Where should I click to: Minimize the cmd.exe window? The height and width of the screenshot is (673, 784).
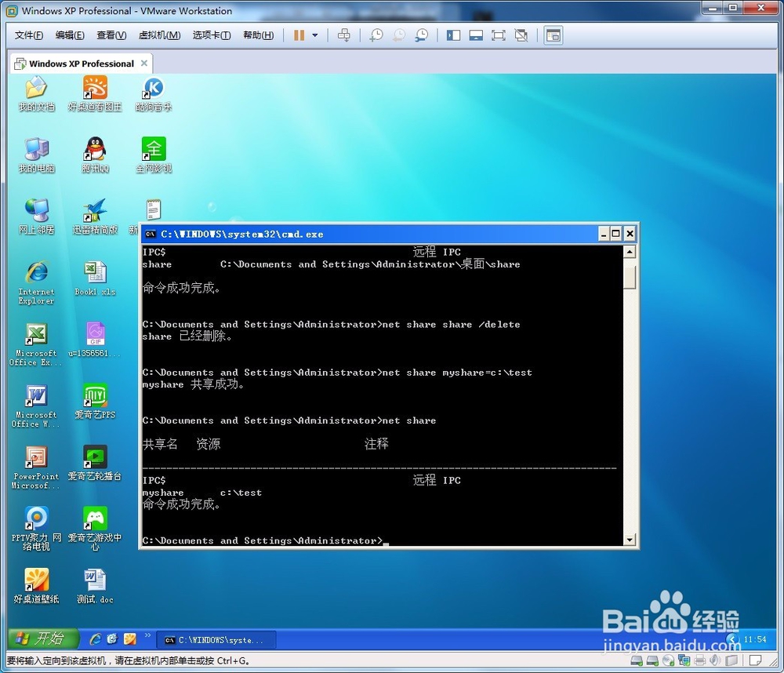click(604, 234)
